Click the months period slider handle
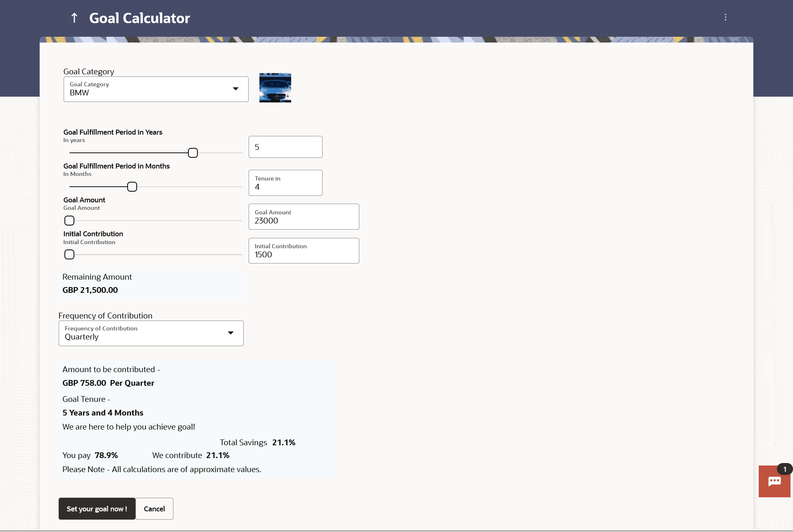Viewport: 793px width, 532px height. click(x=132, y=187)
